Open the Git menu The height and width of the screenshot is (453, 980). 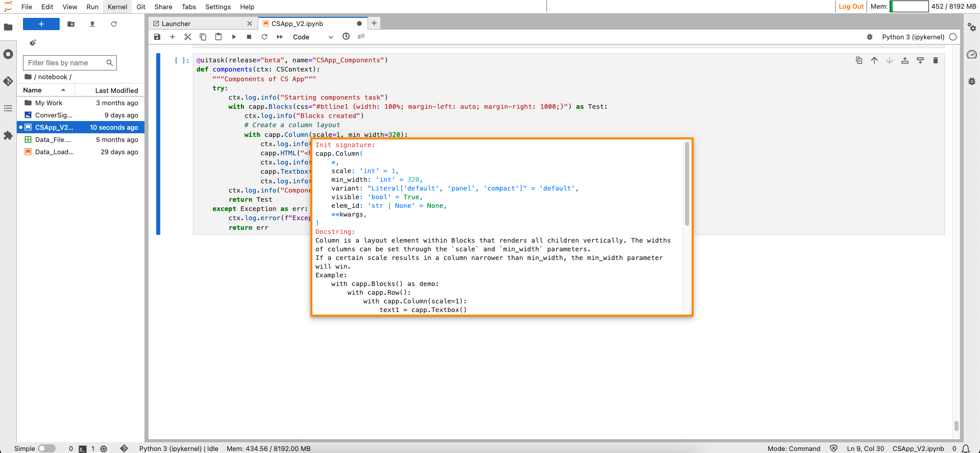[x=141, y=7]
